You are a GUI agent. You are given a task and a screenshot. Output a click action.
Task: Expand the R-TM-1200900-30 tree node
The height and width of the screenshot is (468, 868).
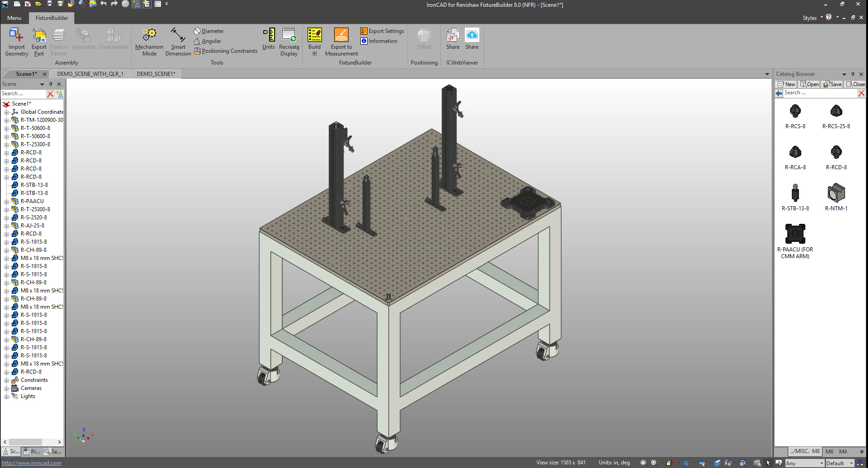pyautogui.click(x=6, y=120)
